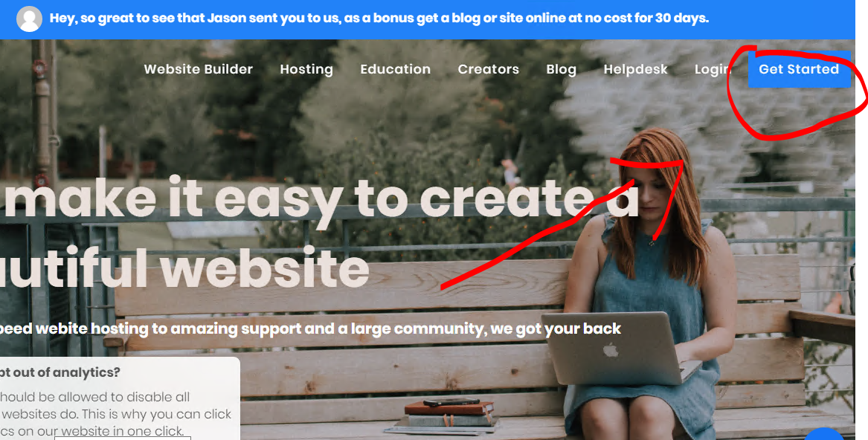This screenshot has width=868, height=440.
Task: Go to the Hosting page
Action: pyautogui.click(x=306, y=69)
